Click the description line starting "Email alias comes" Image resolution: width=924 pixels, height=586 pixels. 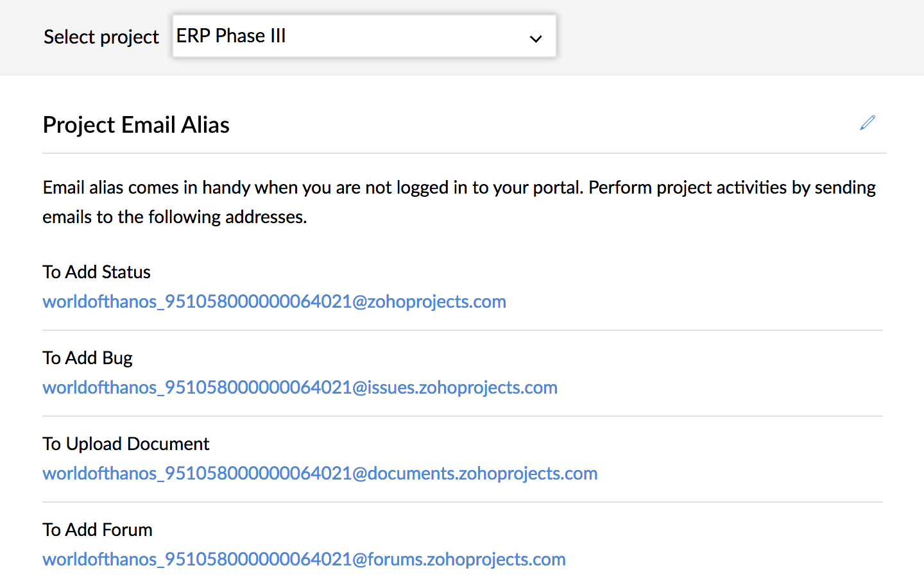(x=459, y=187)
